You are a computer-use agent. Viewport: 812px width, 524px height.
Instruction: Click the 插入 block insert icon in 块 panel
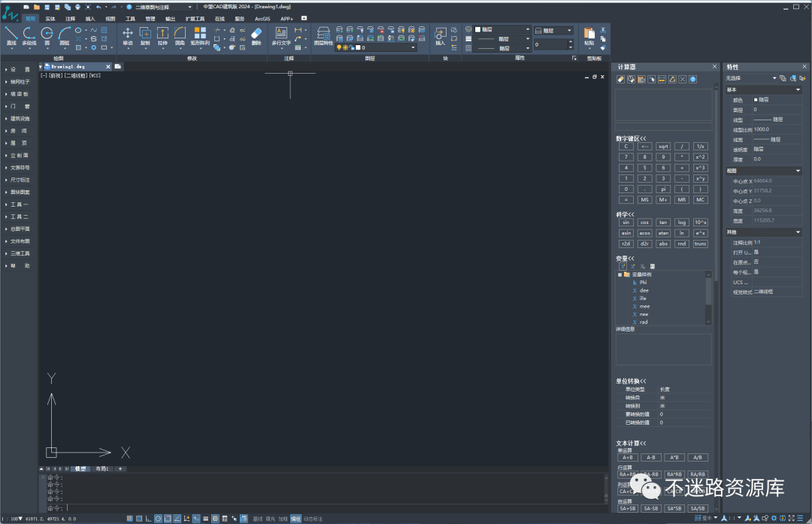point(440,36)
